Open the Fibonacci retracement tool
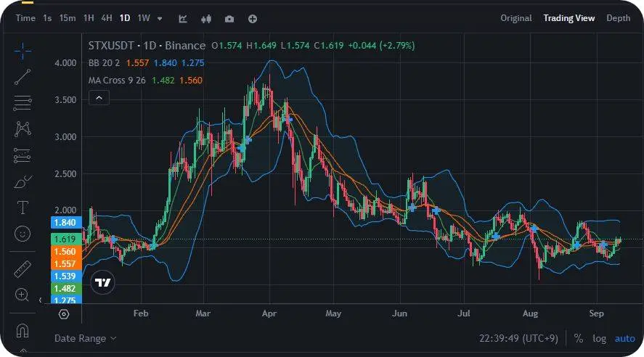Viewport: 644px width, 357px height. pyautogui.click(x=23, y=103)
